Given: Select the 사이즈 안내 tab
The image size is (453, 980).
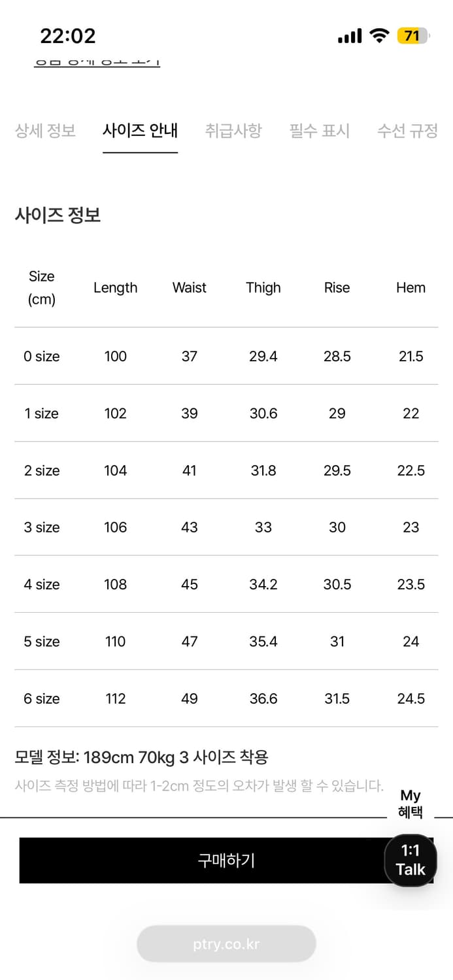Looking at the screenshot, I should click(x=140, y=131).
